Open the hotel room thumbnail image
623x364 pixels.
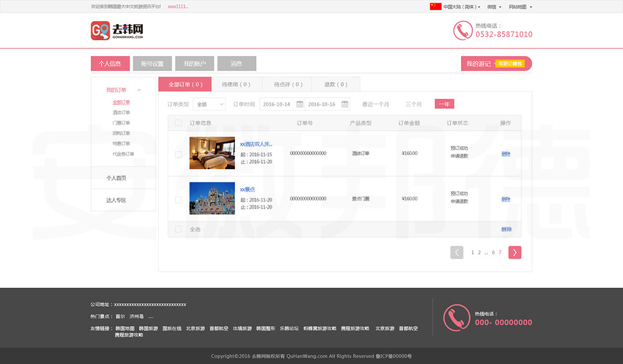coord(212,153)
